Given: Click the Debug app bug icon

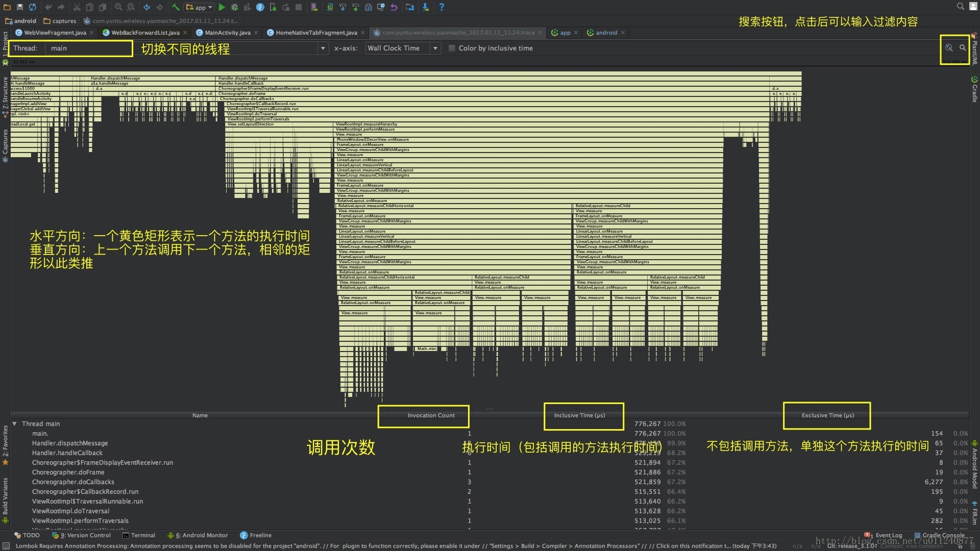Looking at the screenshot, I should coord(235,7).
